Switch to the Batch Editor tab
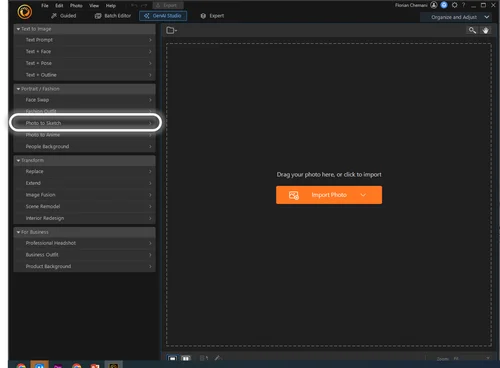500x368 pixels. (113, 16)
